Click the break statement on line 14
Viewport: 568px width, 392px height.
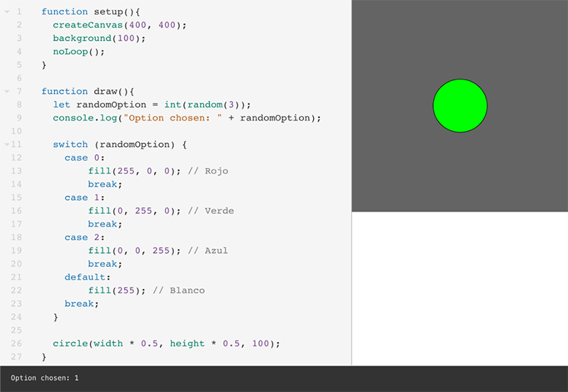pyautogui.click(x=105, y=185)
